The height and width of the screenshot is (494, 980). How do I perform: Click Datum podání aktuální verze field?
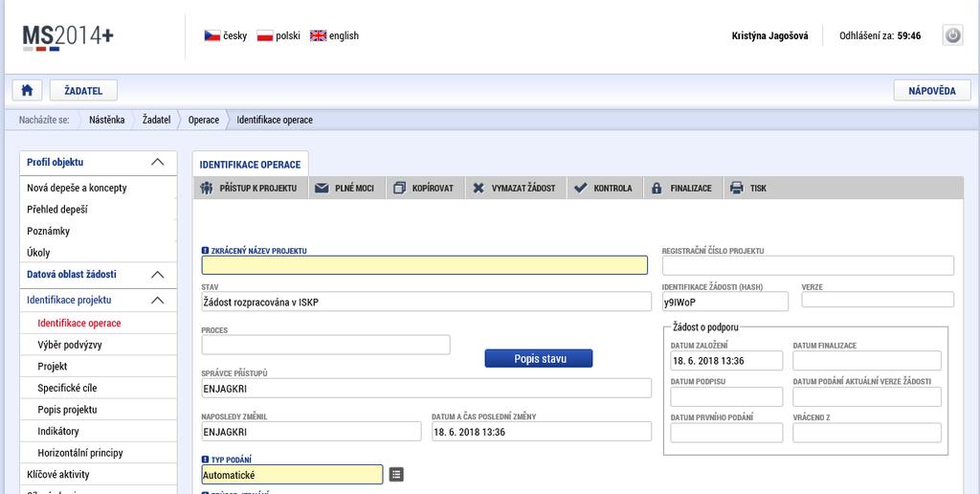click(x=867, y=396)
